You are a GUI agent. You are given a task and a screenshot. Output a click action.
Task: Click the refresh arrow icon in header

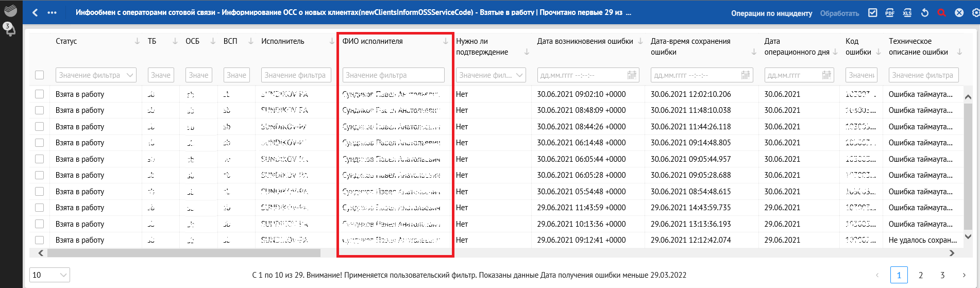pos(925,13)
